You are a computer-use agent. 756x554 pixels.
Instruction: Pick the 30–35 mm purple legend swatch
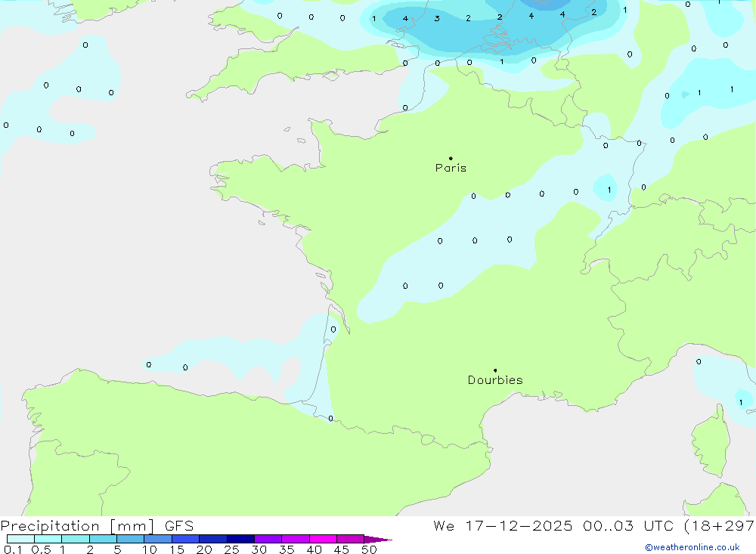(268, 539)
